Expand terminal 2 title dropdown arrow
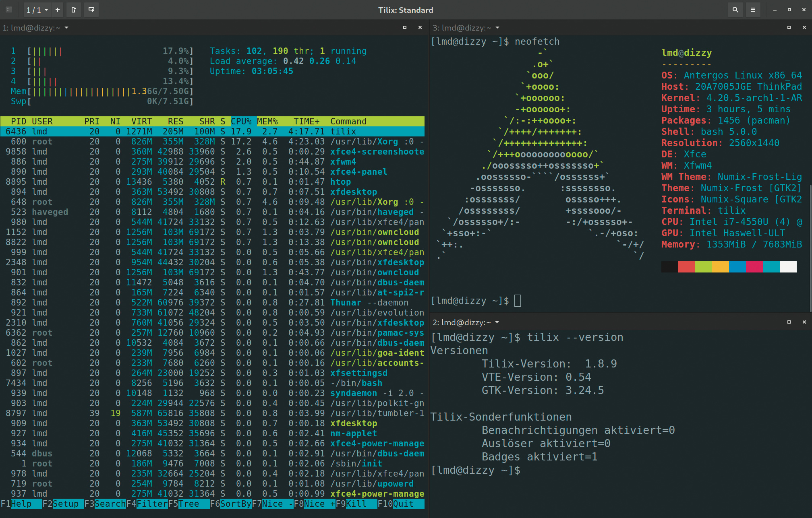Screen dimensions: 812x518 pyautogui.click(x=497, y=322)
